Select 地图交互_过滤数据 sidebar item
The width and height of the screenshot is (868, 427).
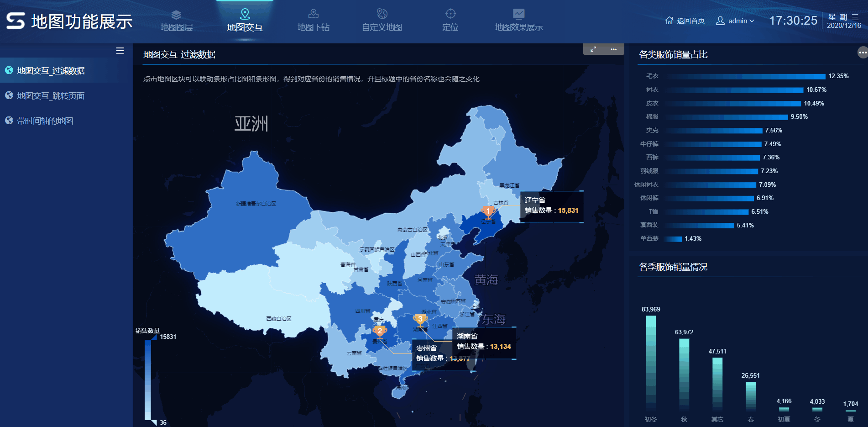coord(51,71)
